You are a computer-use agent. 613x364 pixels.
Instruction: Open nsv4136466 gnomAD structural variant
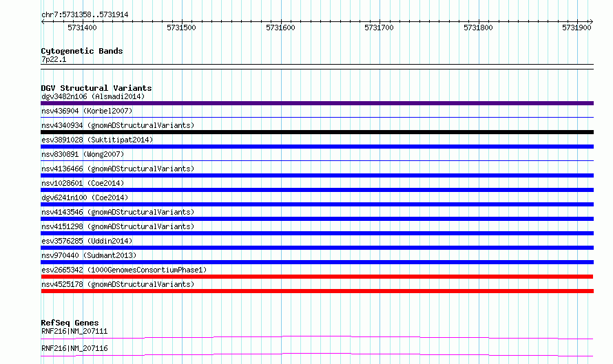pyautogui.click(x=118, y=169)
